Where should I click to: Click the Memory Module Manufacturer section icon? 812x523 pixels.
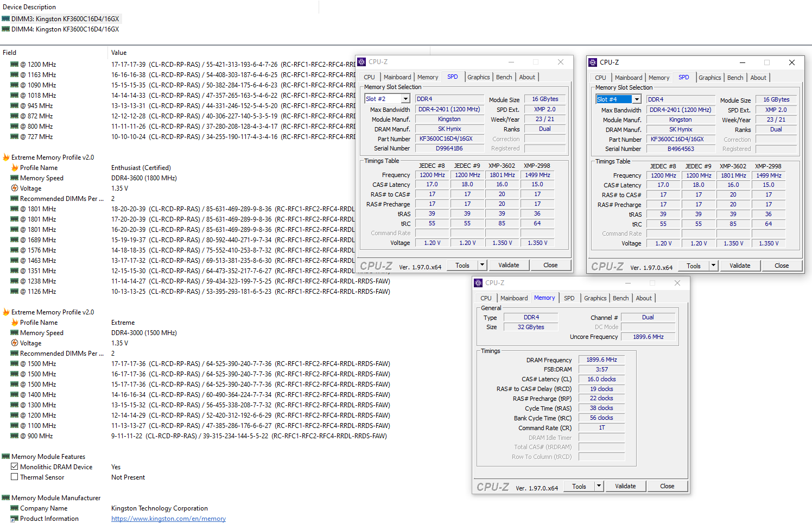click(x=6, y=498)
